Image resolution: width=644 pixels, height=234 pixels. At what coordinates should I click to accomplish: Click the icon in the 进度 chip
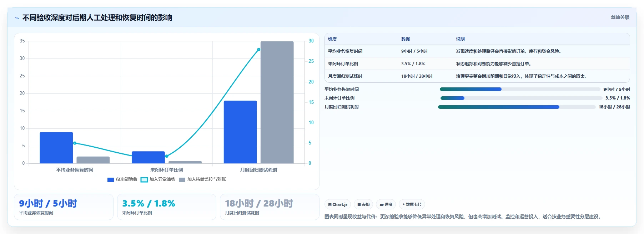click(382, 205)
